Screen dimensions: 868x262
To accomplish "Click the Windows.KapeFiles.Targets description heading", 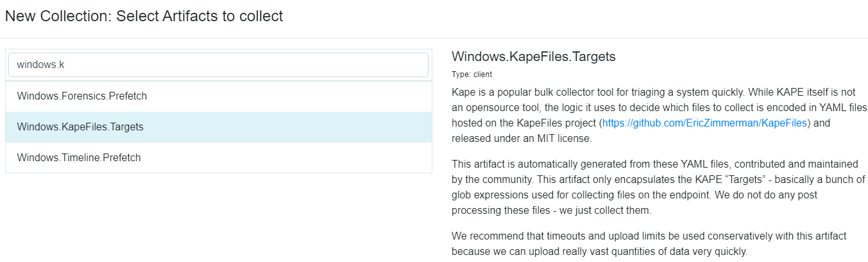I will [x=534, y=57].
